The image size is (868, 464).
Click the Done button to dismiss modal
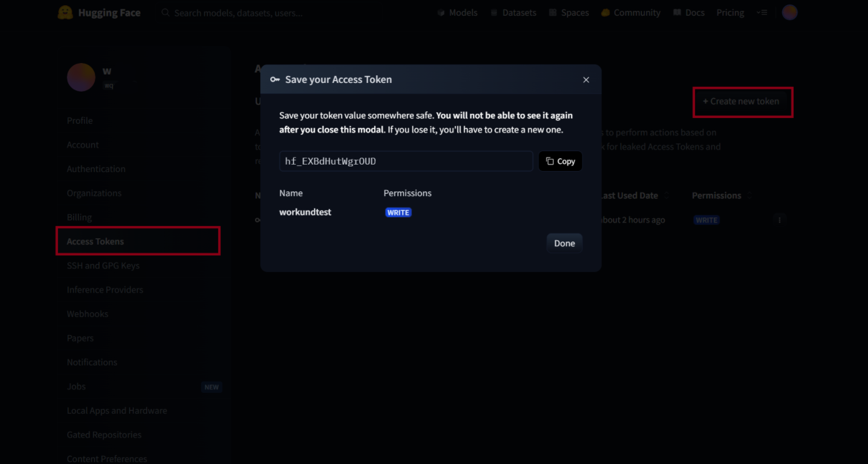(x=564, y=243)
